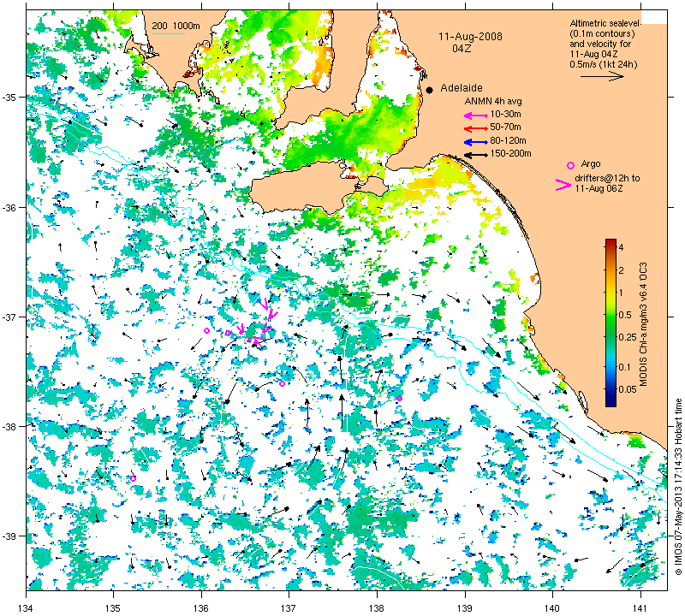Click the '150-200m' depth label
Image resolution: width=685 pixels, height=616 pixels.
click(510, 154)
